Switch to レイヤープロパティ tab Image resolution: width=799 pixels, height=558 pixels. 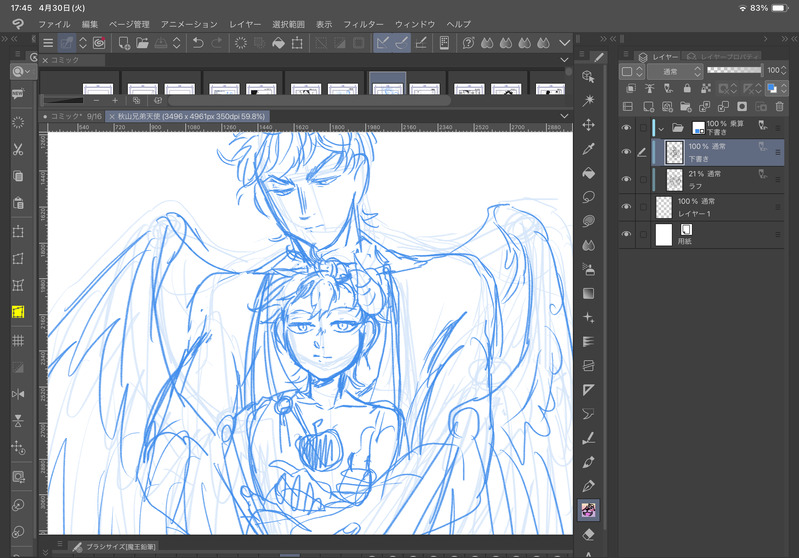point(723,57)
